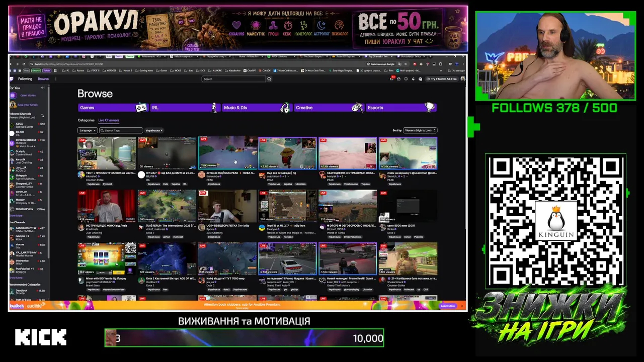Click the Twitch bookmark pill in bookmarks bar
Image resolution: width=644 pixels, height=362 pixels.
[47, 70]
